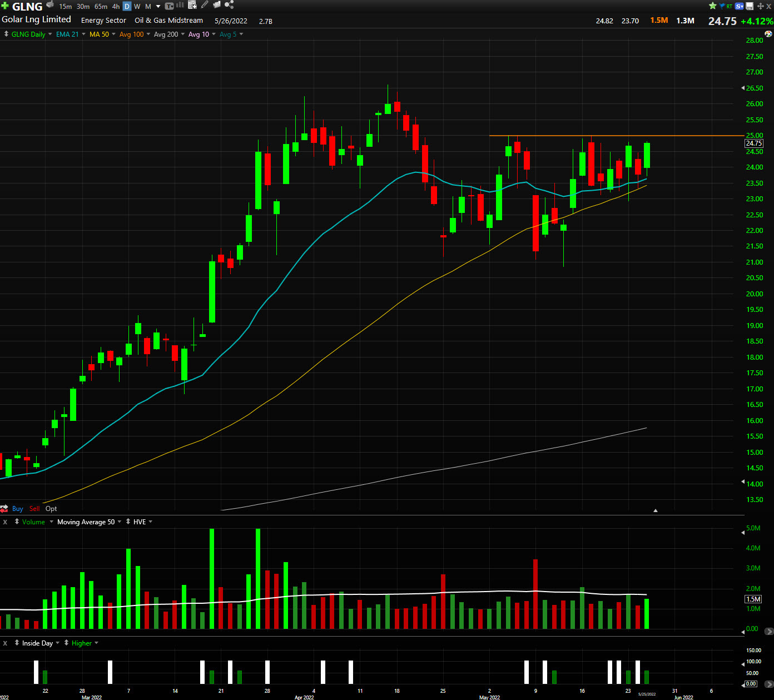The height and width of the screenshot is (700, 774).
Task: Click the GLNG ticker symbol
Action: pos(27,7)
